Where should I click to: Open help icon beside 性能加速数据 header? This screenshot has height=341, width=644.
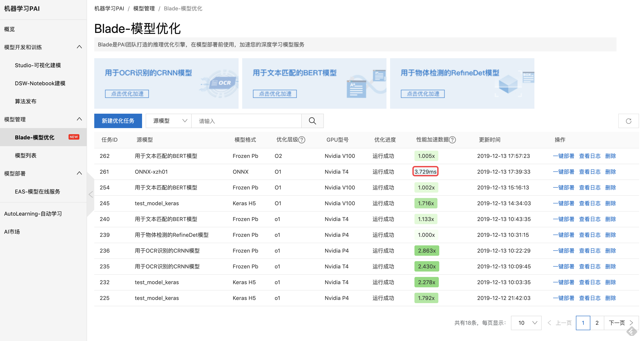453,140
